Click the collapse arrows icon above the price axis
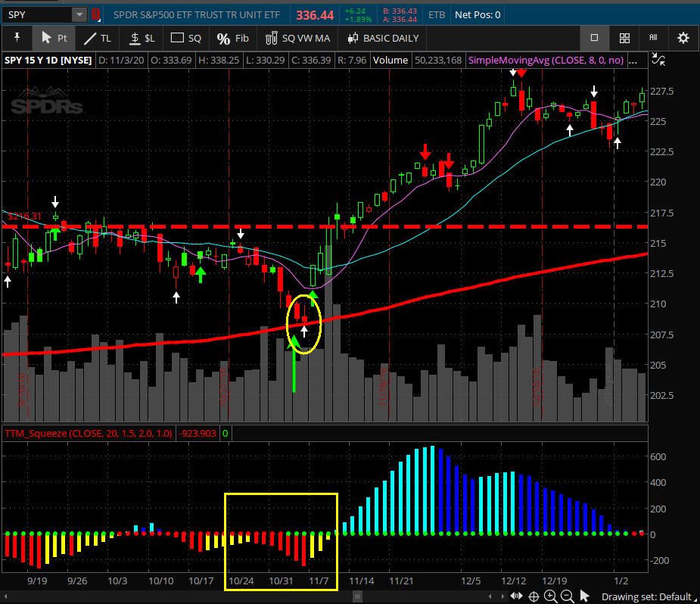Screen dimensions: 700x604 (658, 59)
